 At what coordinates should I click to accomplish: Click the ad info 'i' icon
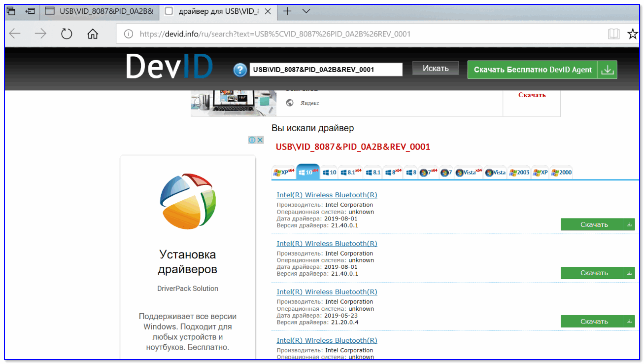click(252, 140)
